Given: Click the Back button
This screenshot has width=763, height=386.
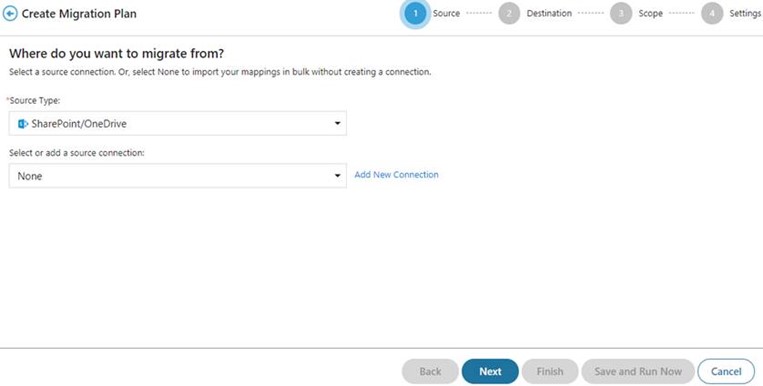Looking at the screenshot, I should [x=430, y=371].
